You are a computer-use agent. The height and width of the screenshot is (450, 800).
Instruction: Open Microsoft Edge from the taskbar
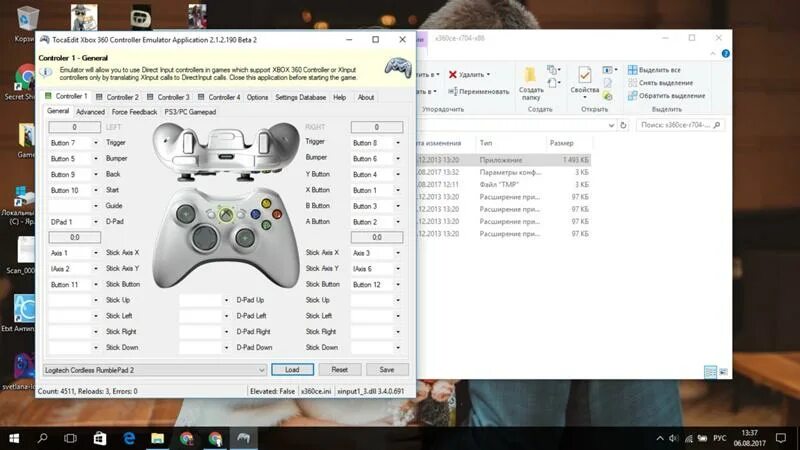(x=129, y=438)
